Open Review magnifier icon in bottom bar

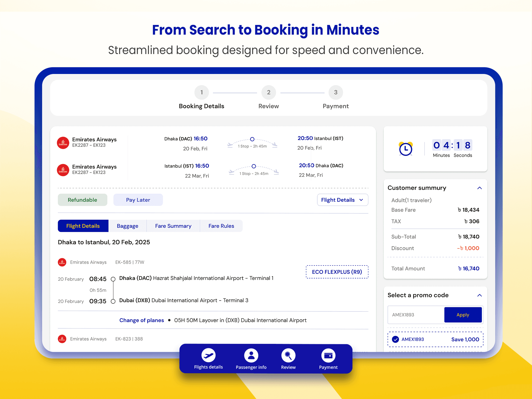coord(288,355)
